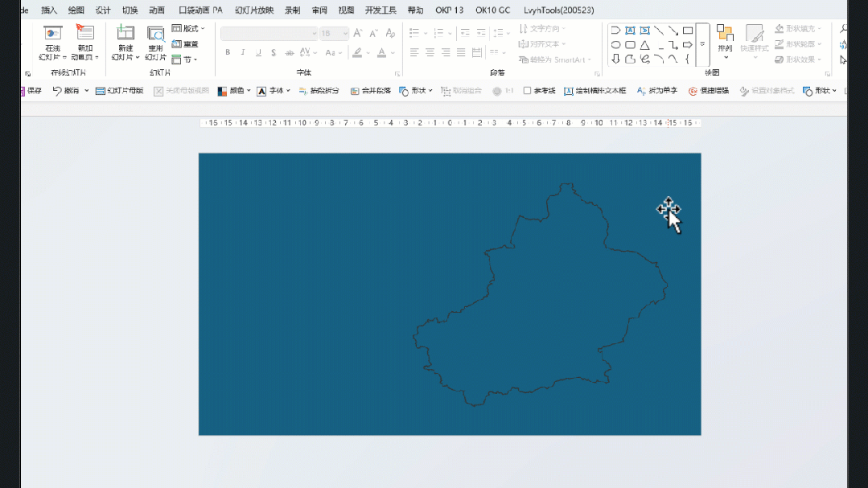Click the 新加动画页 icon
Image resolution: width=868 pixels, height=488 pixels.
pos(84,33)
